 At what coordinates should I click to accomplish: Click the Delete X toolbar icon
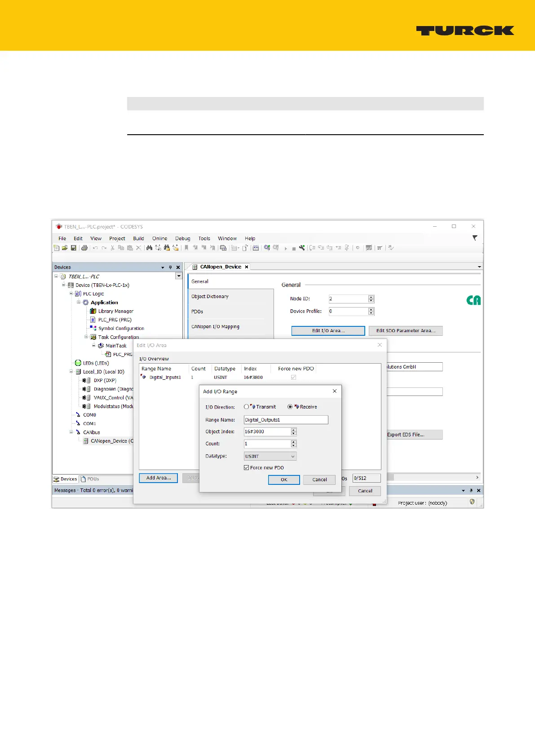coord(138,248)
